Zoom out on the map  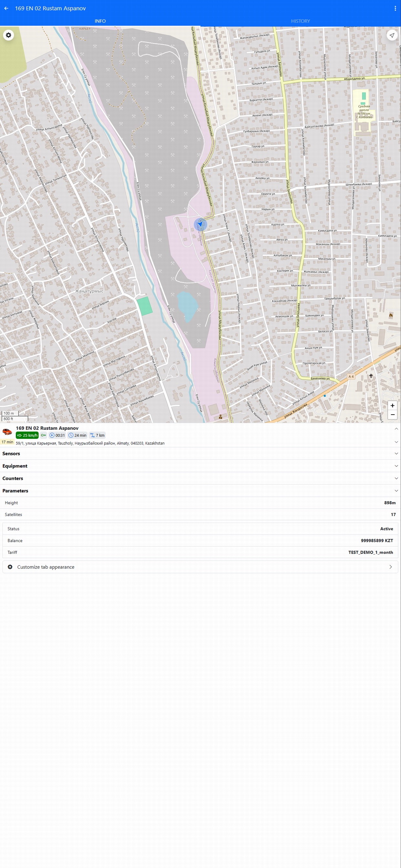pyautogui.click(x=392, y=415)
